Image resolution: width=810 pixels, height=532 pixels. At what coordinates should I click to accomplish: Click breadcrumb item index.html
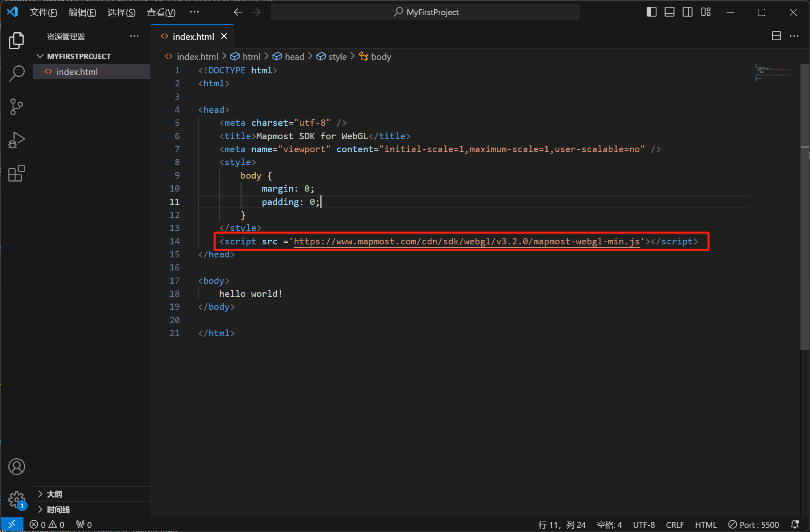click(x=192, y=57)
